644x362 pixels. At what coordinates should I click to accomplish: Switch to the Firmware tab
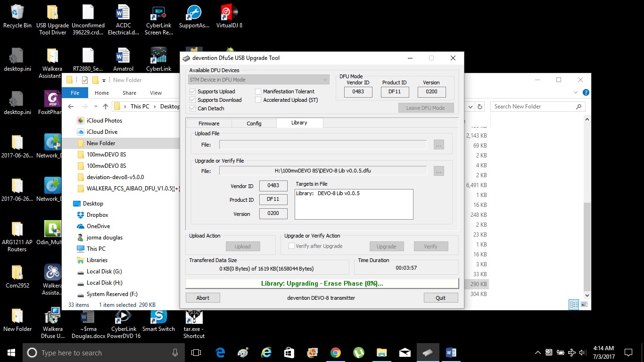point(208,123)
